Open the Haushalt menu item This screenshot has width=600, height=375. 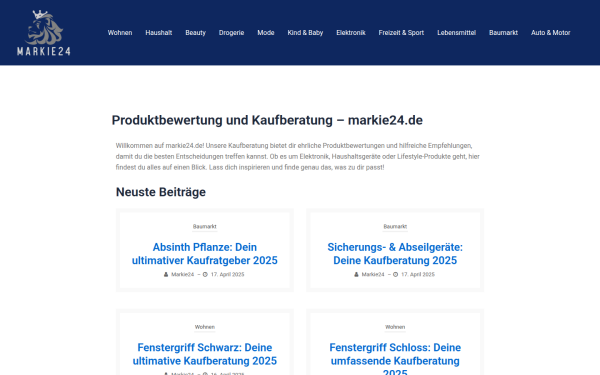pos(159,33)
